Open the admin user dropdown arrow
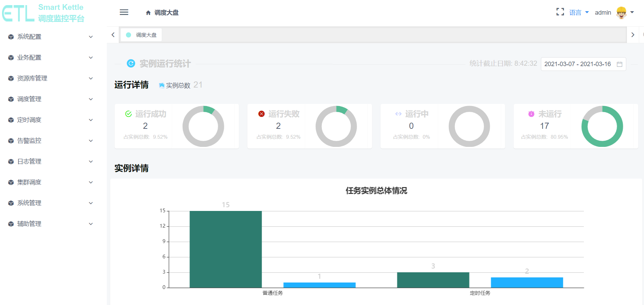The width and height of the screenshot is (644, 305). 632,12
